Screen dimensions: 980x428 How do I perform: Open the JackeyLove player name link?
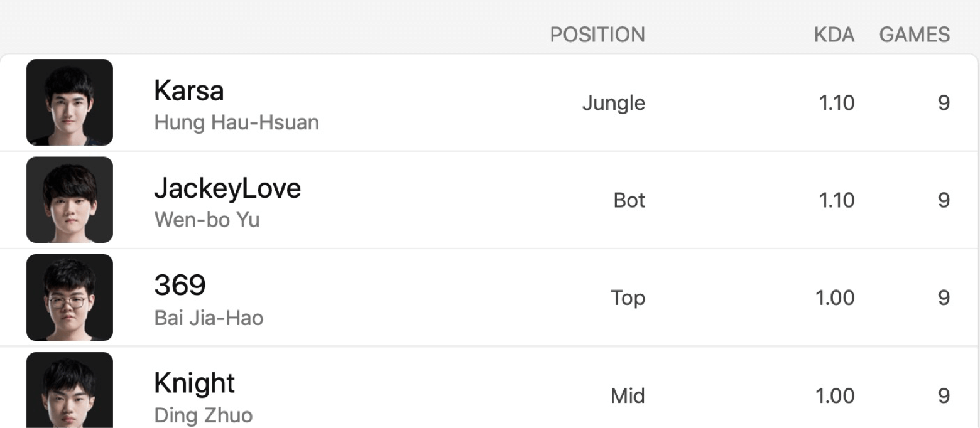click(227, 188)
